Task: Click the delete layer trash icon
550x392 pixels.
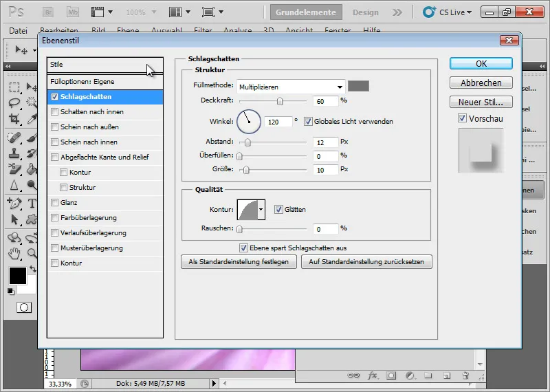Action: click(465, 375)
